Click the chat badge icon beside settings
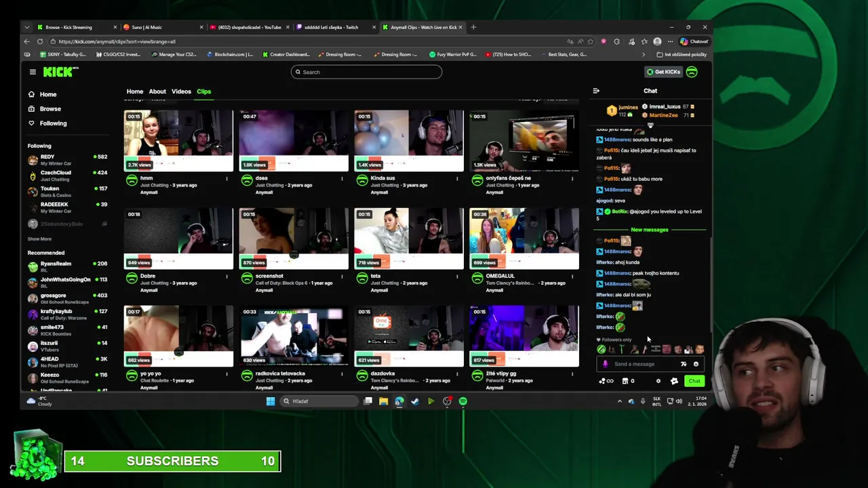The image size is (868, 488). click(674, 381)
